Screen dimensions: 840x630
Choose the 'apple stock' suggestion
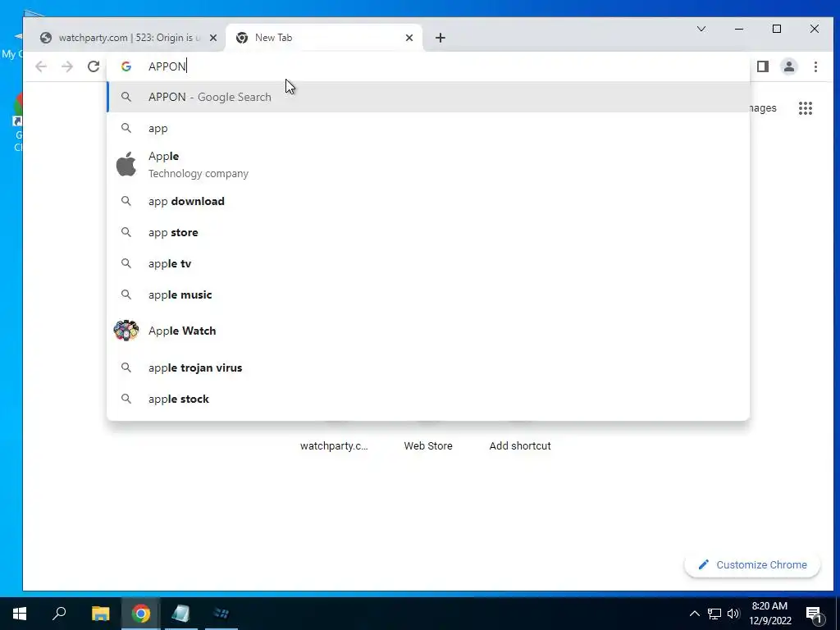[428, 399]
